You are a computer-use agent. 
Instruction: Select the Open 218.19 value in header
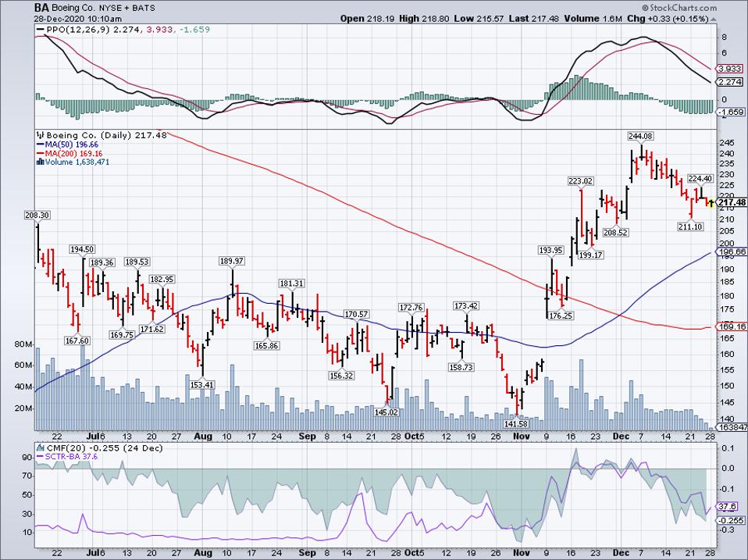tap(367, 19)
